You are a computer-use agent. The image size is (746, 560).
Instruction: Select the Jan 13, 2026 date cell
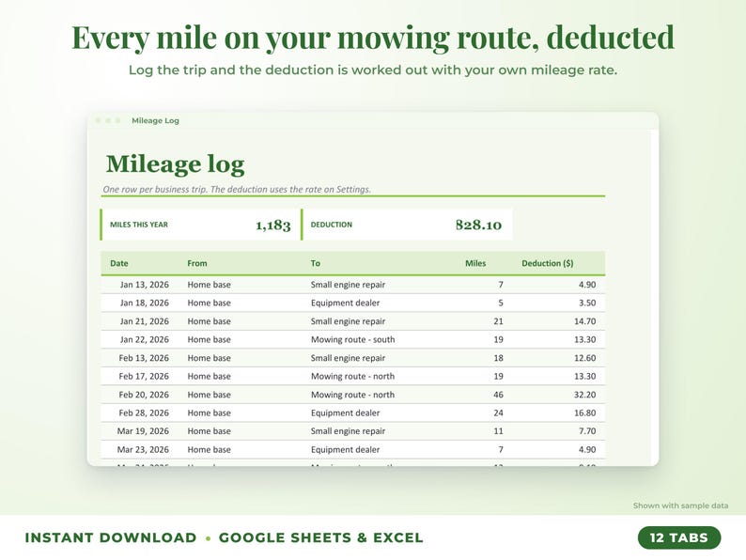pos(144,285)
